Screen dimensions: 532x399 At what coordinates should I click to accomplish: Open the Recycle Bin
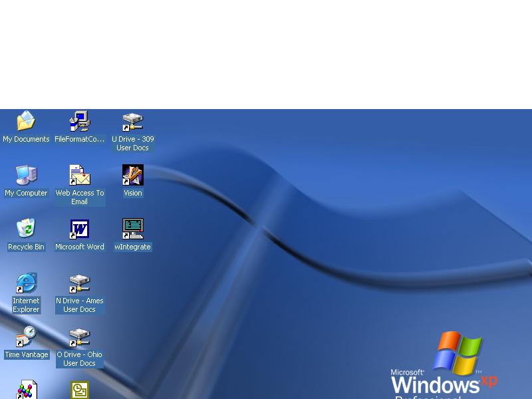26,229
